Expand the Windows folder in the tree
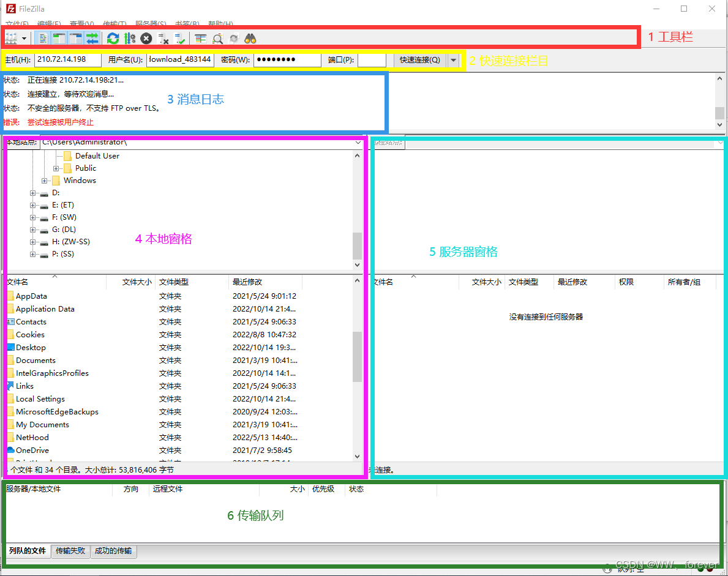Image resolution: width=728 pixels, height=576 pixels. coord(45,181)
